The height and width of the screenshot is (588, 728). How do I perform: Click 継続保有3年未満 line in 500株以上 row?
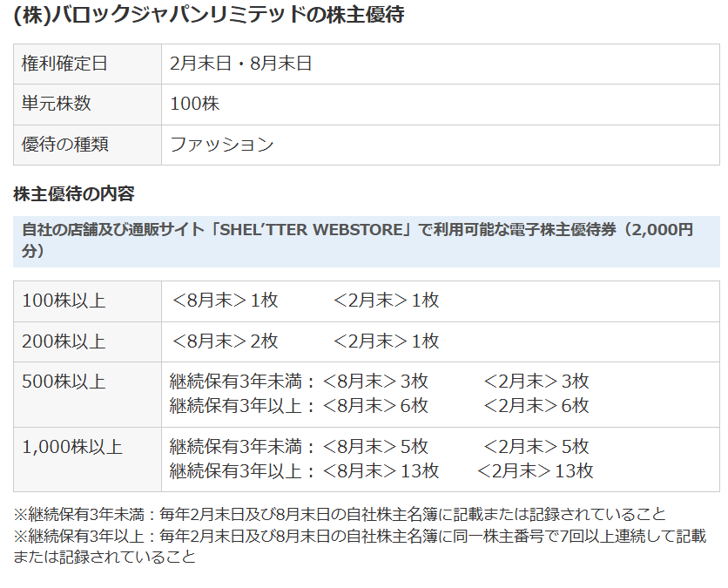point(242,382)
